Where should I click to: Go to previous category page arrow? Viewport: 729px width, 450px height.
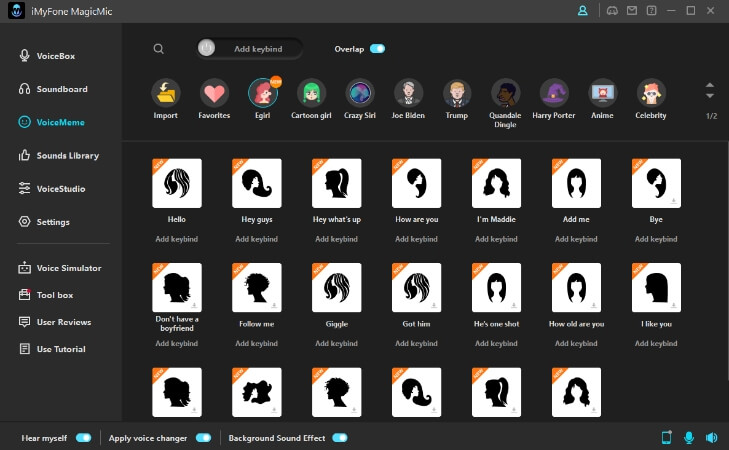pyautogui.click(x=709, y=85)
